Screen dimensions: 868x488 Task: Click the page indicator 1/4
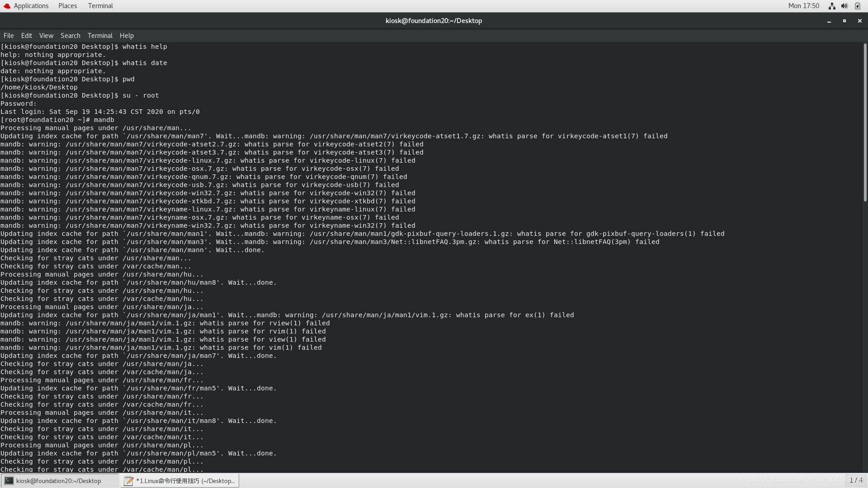[x=855, y=480]
